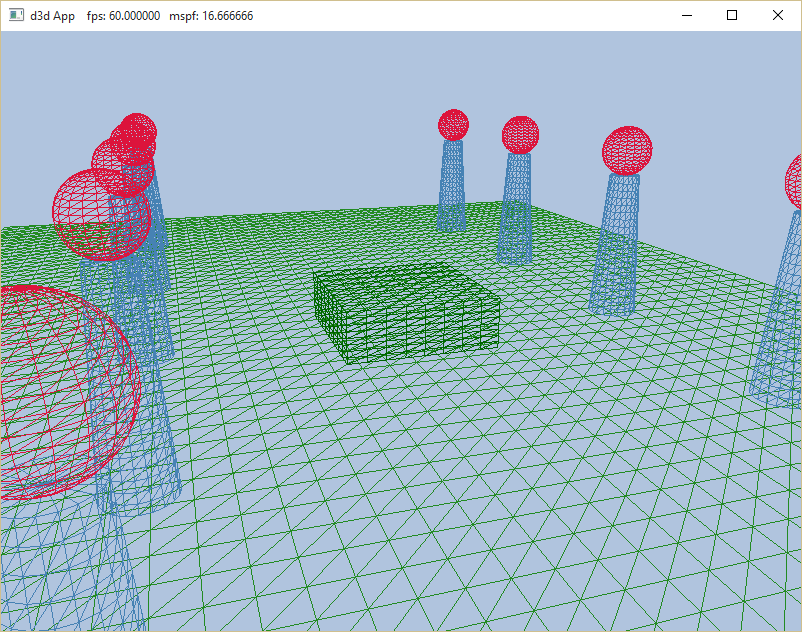Image resolution: width=802 pixels, height=632 pixels.
Task: Minimize the d3d App window
Action: (x=687, y=16)
